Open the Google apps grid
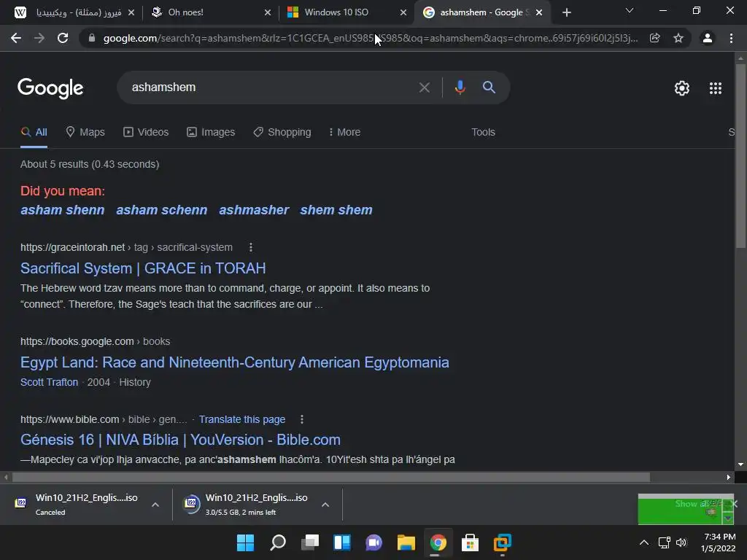This screenshot has width=747, height=560. pyautogui.click(x=716, y=88)
